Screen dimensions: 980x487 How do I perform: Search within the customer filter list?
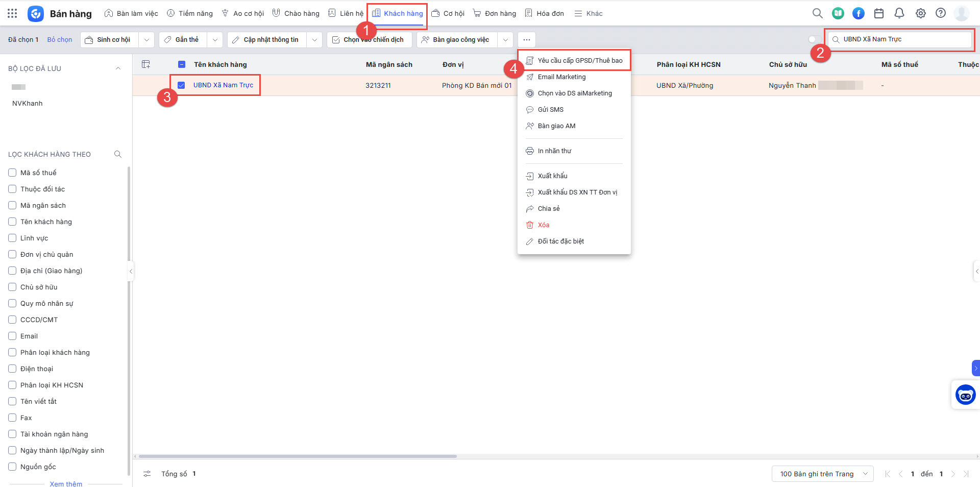tap(118, 154)
